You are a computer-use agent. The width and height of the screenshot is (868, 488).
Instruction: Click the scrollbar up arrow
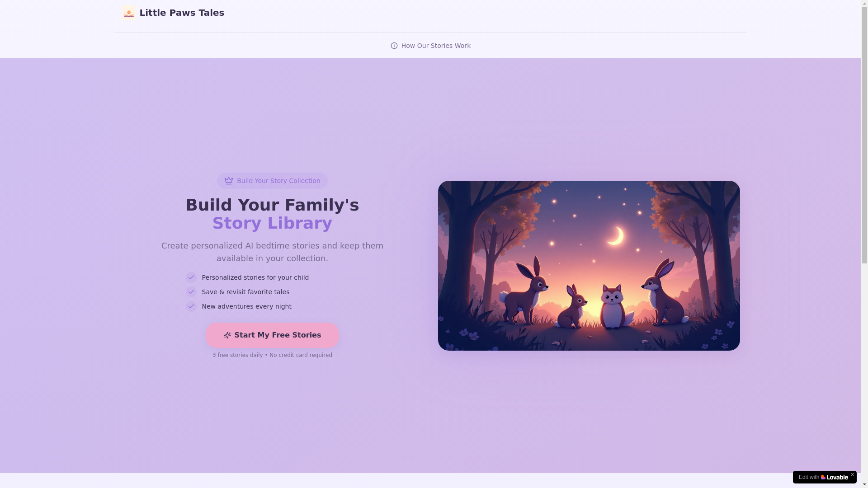(x=864, y=3)
